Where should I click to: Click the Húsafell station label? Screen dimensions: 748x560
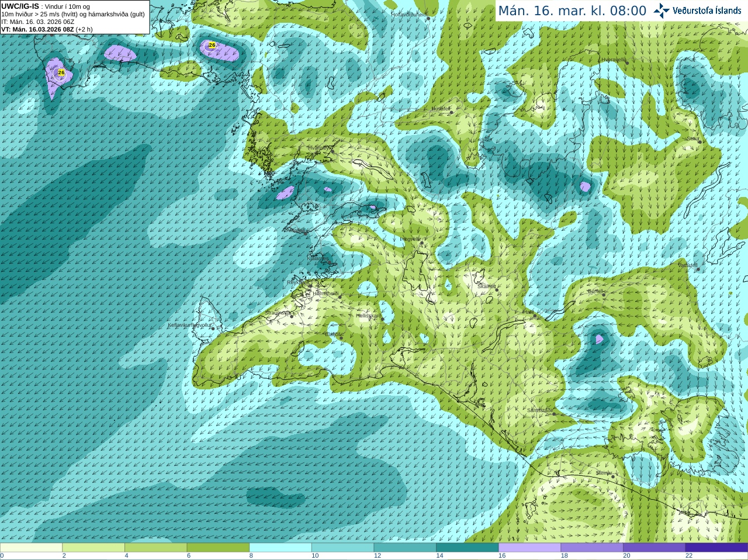tap(441, 109)
